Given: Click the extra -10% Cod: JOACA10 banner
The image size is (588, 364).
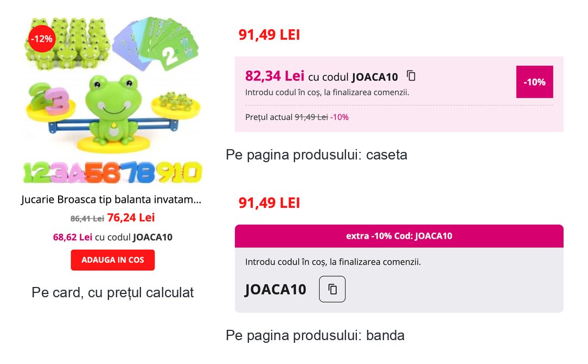Looking at the screenshot, I should click(x=399, y=236).
